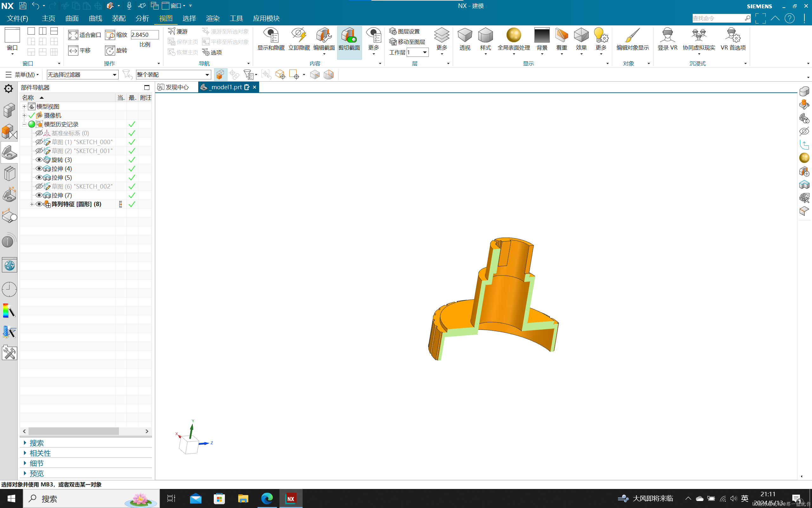Show hidden 草图 (2) SKETCH_001

[x=39, y=151]
